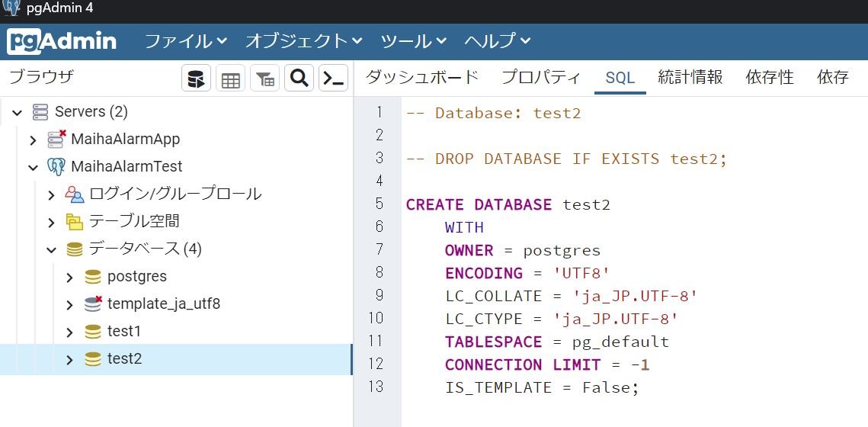Select the postgres database label
The width and height of the screenshot is (868, 427).
pos(136,276)
